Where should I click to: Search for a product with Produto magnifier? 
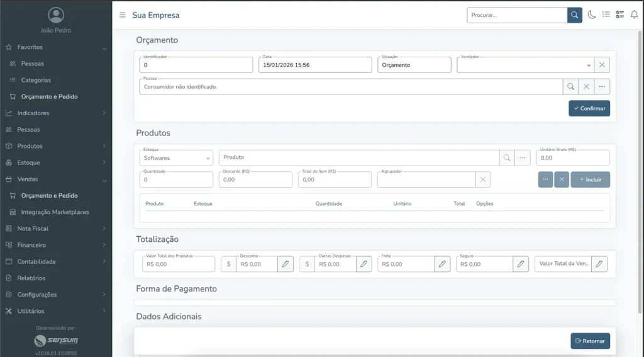(x=506, y=158)
